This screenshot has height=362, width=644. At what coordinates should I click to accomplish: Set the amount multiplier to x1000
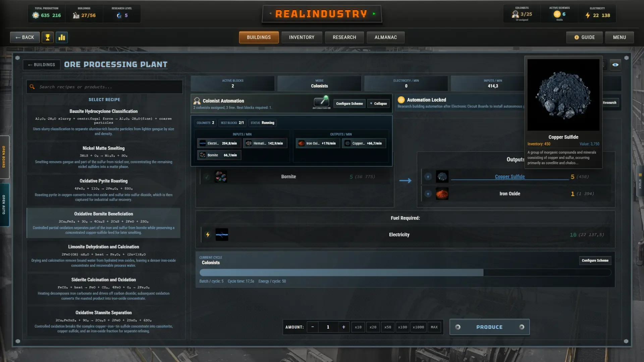pyautogui.click(x=418, y=327)
